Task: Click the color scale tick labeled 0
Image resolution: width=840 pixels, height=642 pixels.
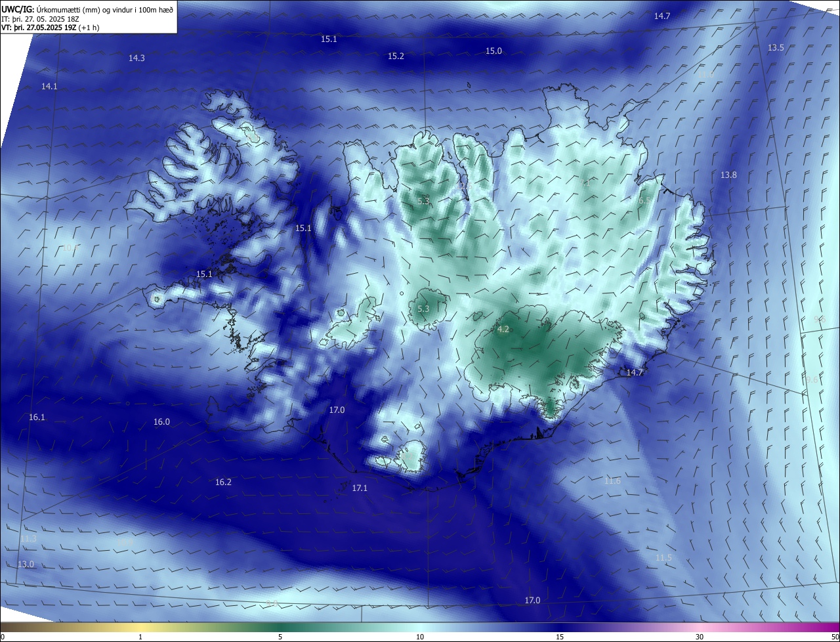Action: (x=3, y=637)
